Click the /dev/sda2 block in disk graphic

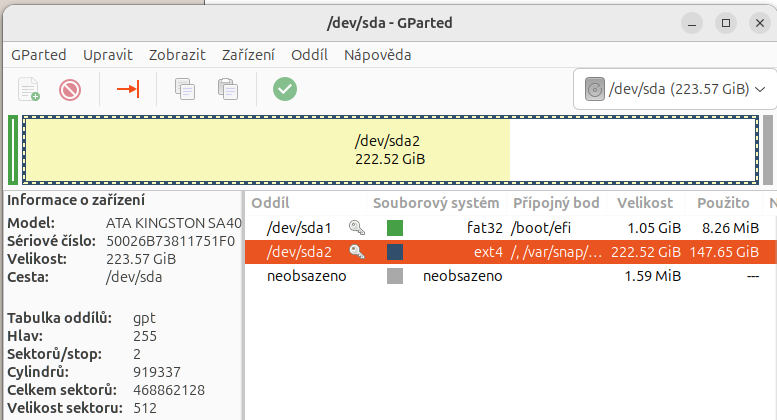(x=390, y=150)
